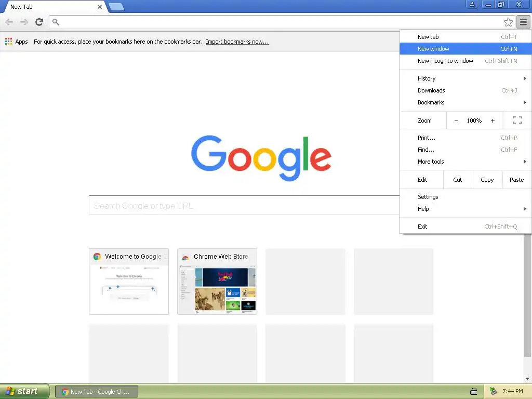Reload the page with the refresh icon
Screen dimensions: 532x399
(x=39, y=22)
